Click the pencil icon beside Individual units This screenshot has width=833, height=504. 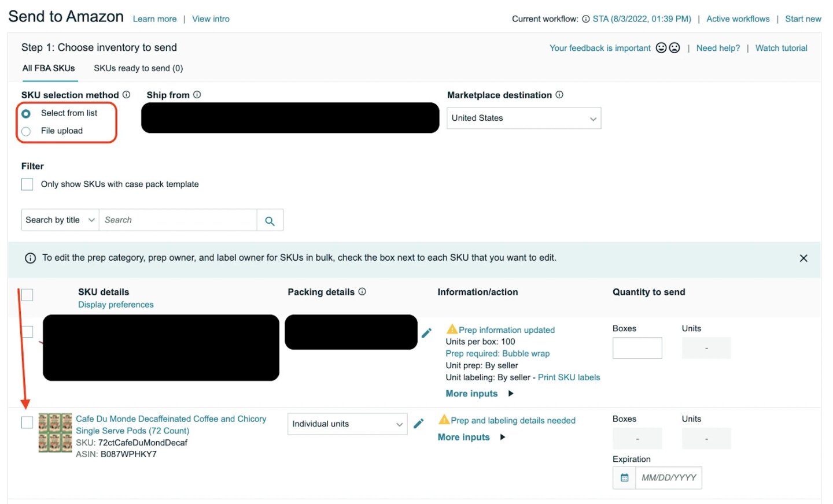[419, 423]
